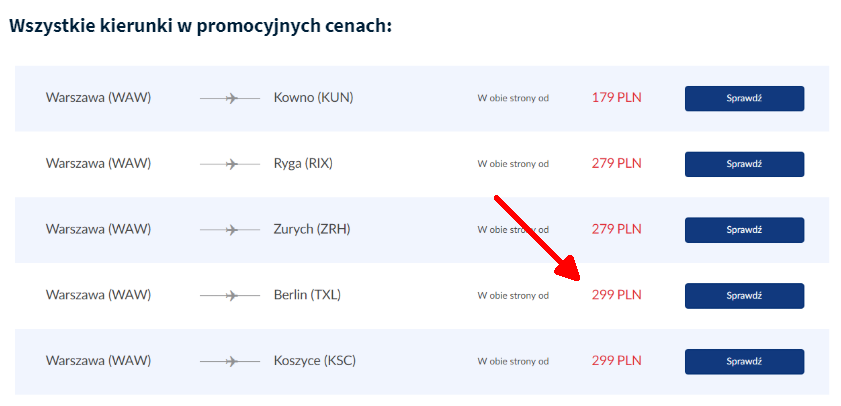The height and width of the screenshot is (406, 841).
Task: Check the Zurych (ZRH) offer with Sprawdź
Action: [x=744, y=230]
